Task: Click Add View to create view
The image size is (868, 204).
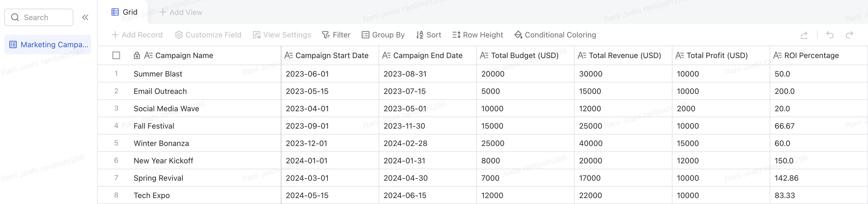Action: click(181, 12)
